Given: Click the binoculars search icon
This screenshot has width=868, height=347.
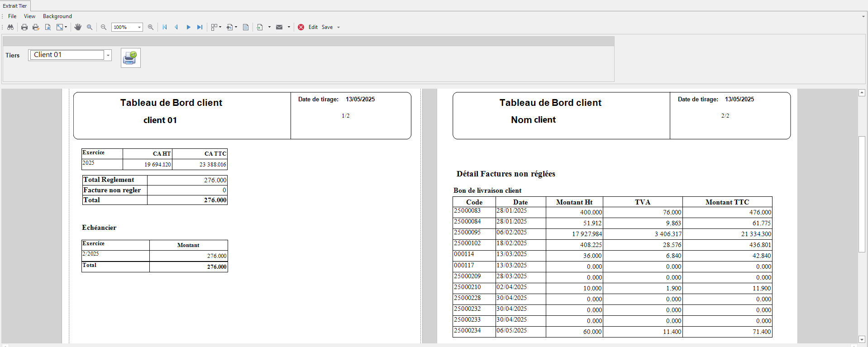Looking at the screenshot, I should point(10,27).
